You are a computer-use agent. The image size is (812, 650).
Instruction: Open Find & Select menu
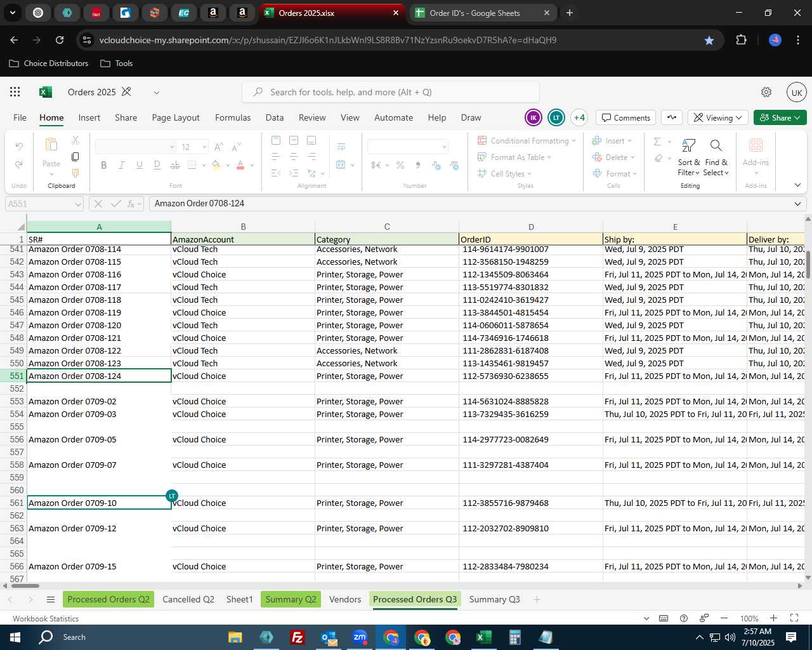(716, 157)
